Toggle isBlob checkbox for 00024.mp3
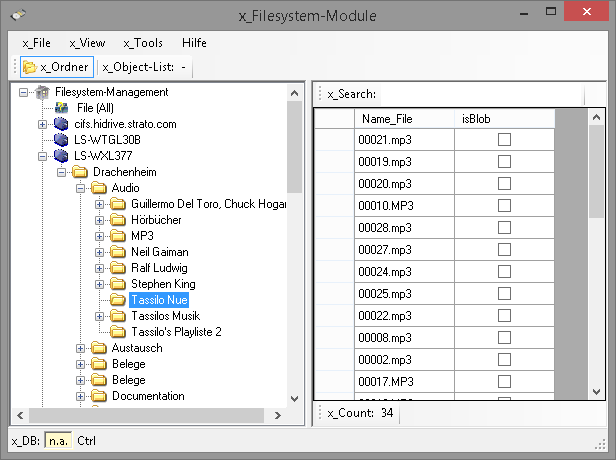The image size is (616, 460). click(x=504, y=271)
